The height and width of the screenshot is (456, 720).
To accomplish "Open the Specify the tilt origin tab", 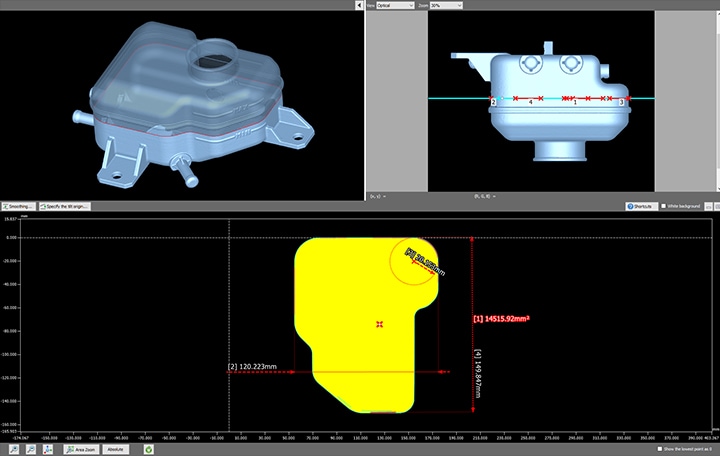I will (64, 205).
